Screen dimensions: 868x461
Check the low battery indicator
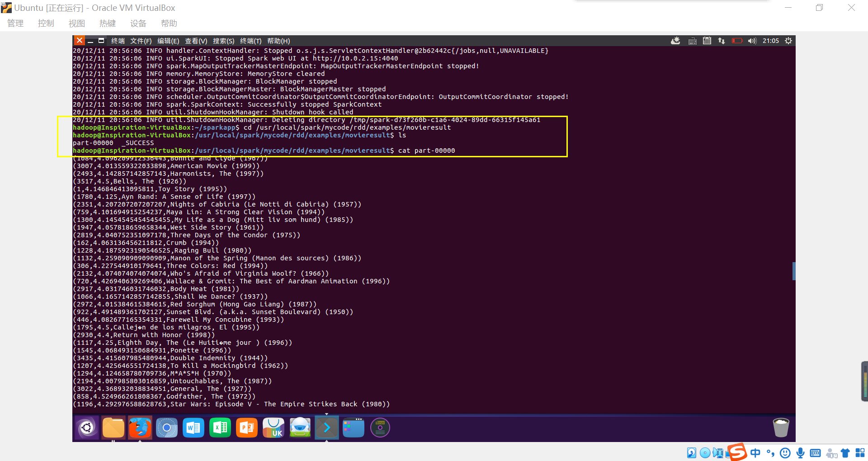[x=737, y=41]
